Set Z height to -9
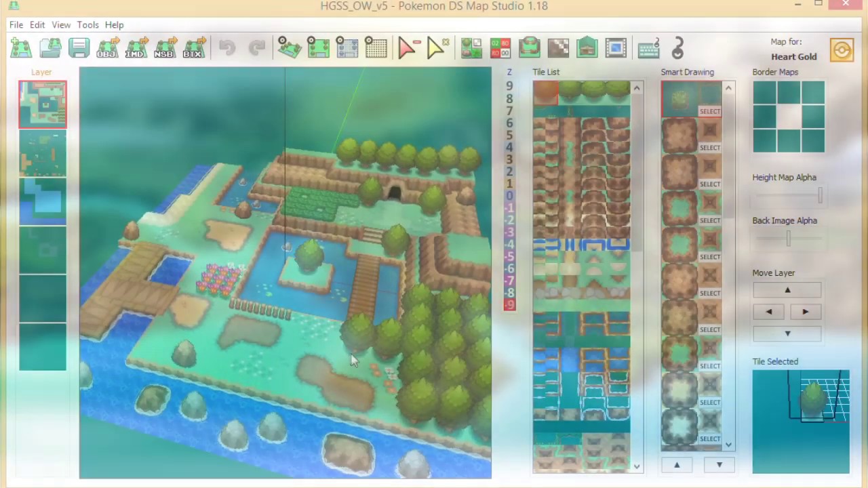The height and width of the screenshot is (488, 868). pyautogui.click(x=509, y=305)
